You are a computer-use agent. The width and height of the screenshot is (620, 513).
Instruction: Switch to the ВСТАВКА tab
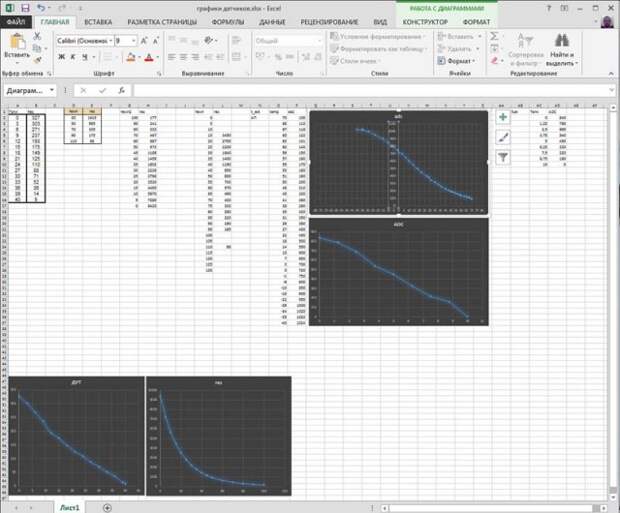pos(98,22)
